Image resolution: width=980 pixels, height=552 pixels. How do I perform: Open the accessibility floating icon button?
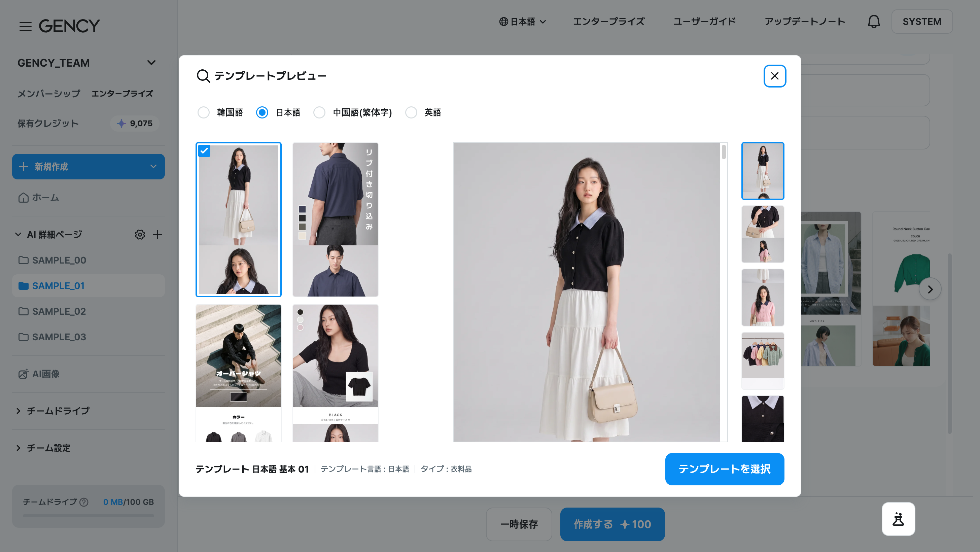898,519
